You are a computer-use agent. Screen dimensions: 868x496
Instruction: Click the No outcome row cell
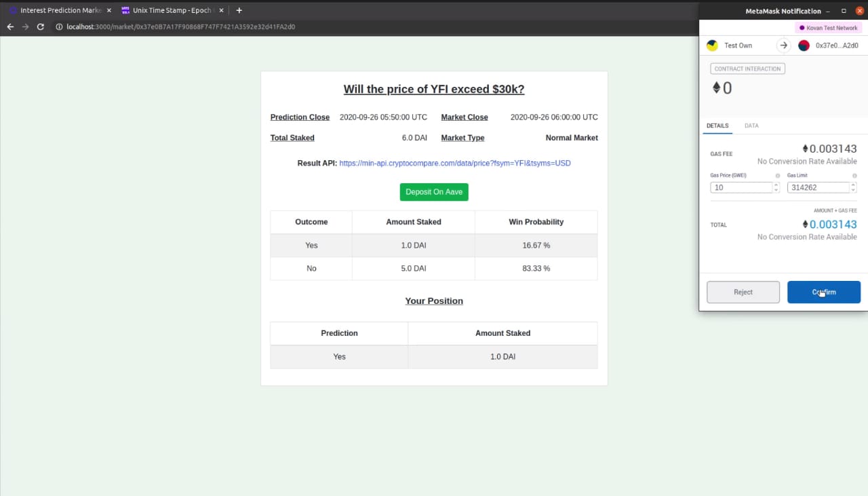coord(311,268)
